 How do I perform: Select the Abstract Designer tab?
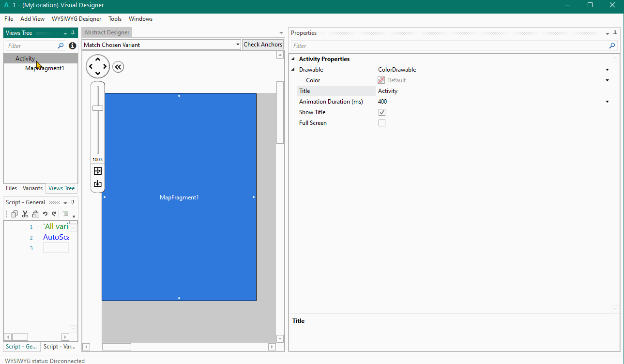point(107,32)
